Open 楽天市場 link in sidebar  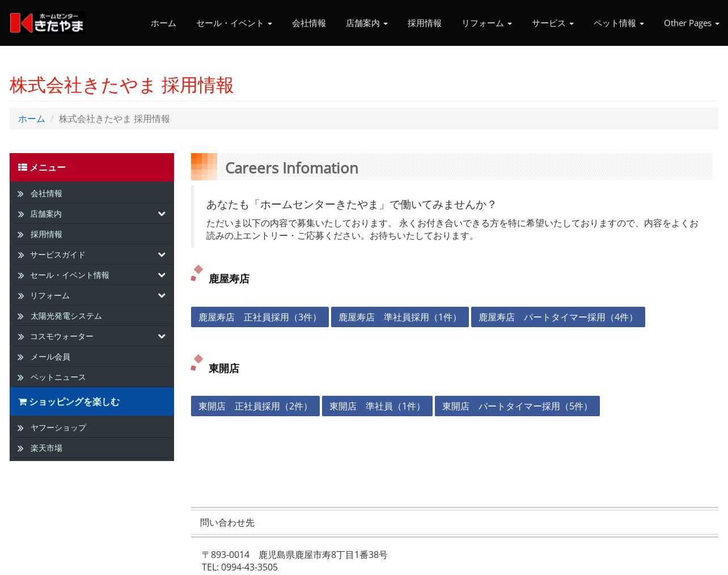46,449
